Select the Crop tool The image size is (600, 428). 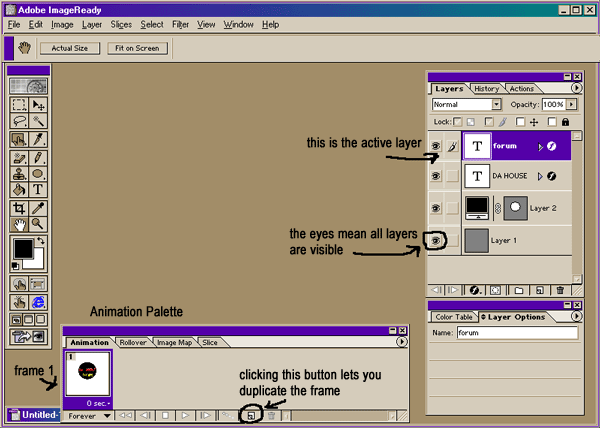19,207
